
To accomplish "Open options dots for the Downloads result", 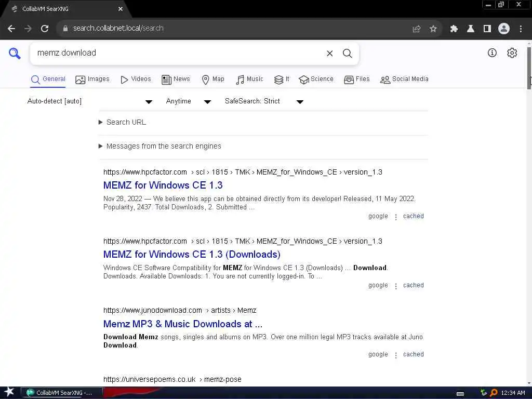I will tap(395, 286).
